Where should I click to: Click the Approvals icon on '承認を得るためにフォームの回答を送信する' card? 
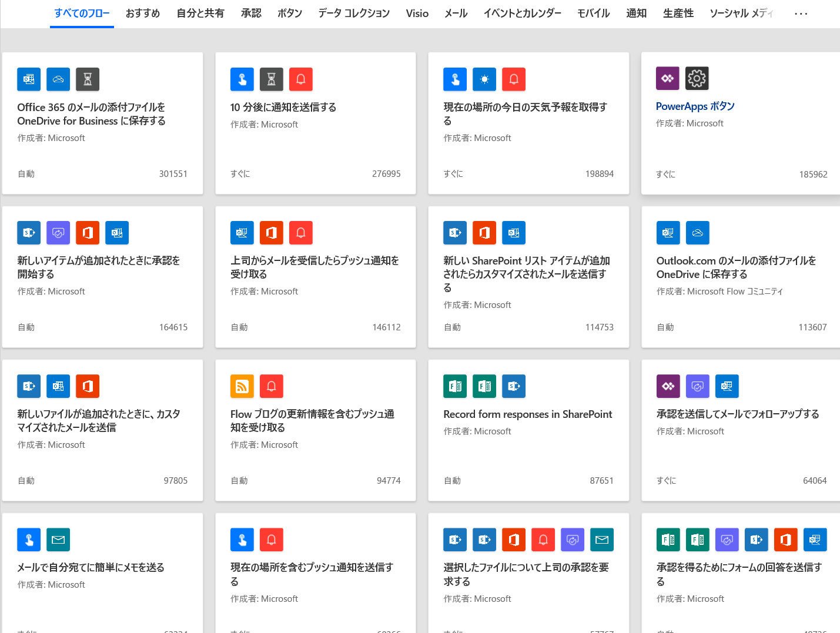(727, 540)
